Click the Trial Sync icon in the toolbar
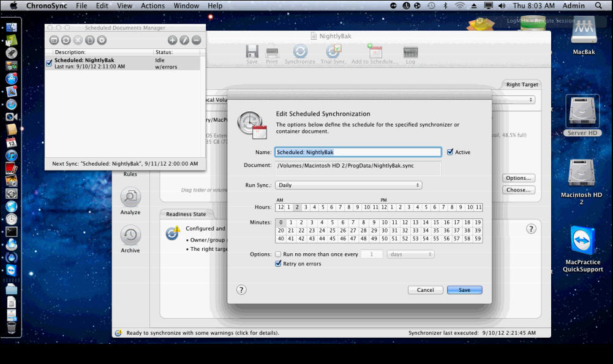The image size is (613, 364). coord(333,52)
